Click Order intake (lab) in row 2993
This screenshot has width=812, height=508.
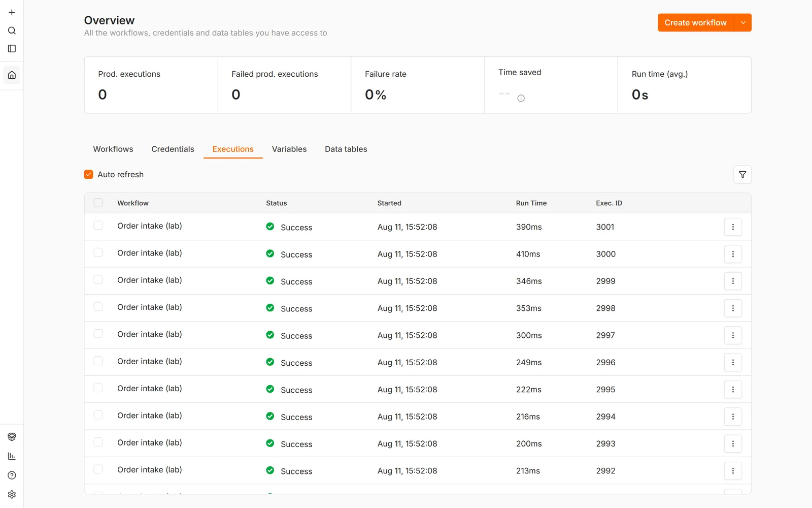pyautogui.click(x=150, y=442)
